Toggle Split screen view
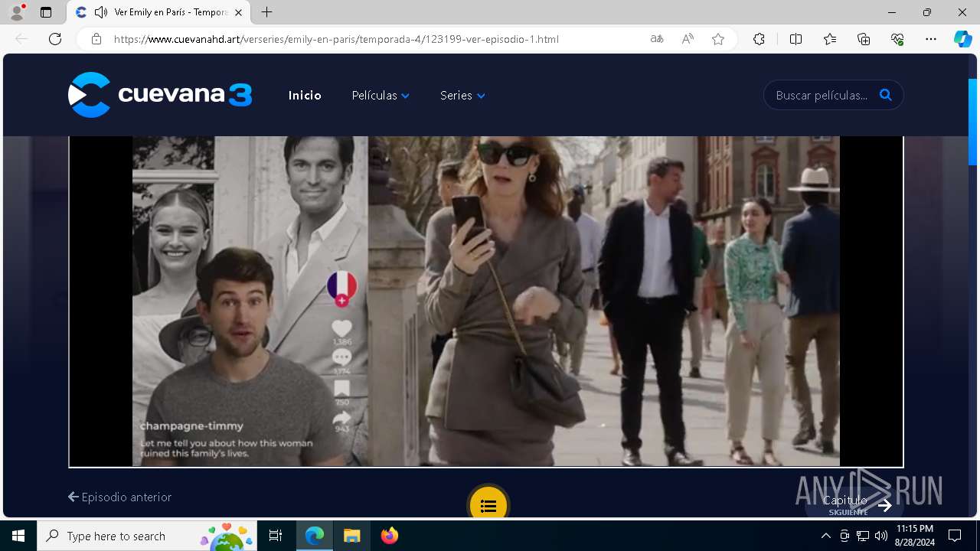The image size is (980, 551). (795, 39)
